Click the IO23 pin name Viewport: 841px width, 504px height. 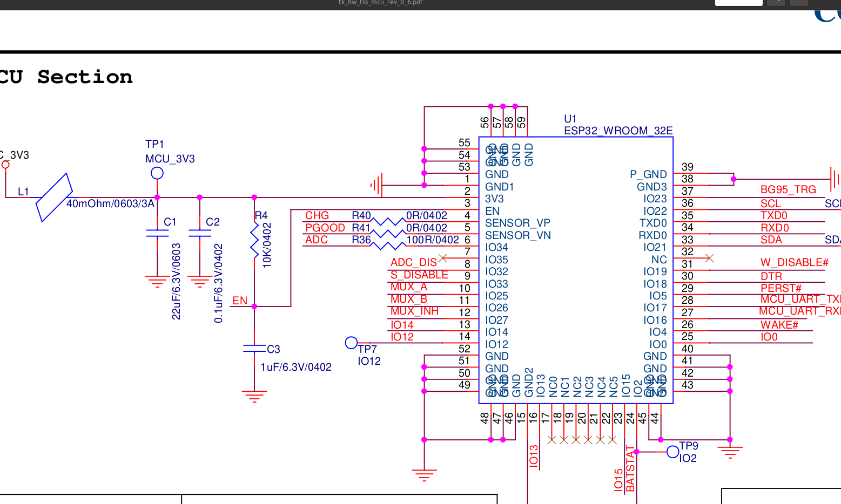655,199
